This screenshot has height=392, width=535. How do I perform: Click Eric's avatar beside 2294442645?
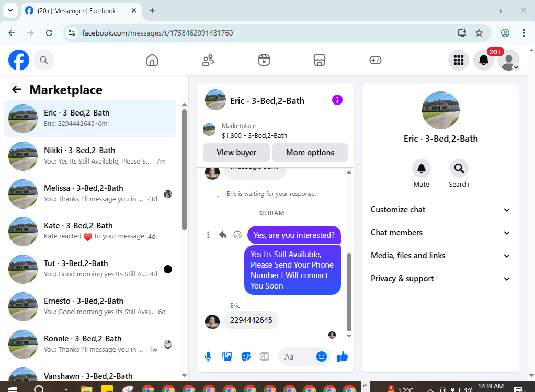(x=212, y=322)
